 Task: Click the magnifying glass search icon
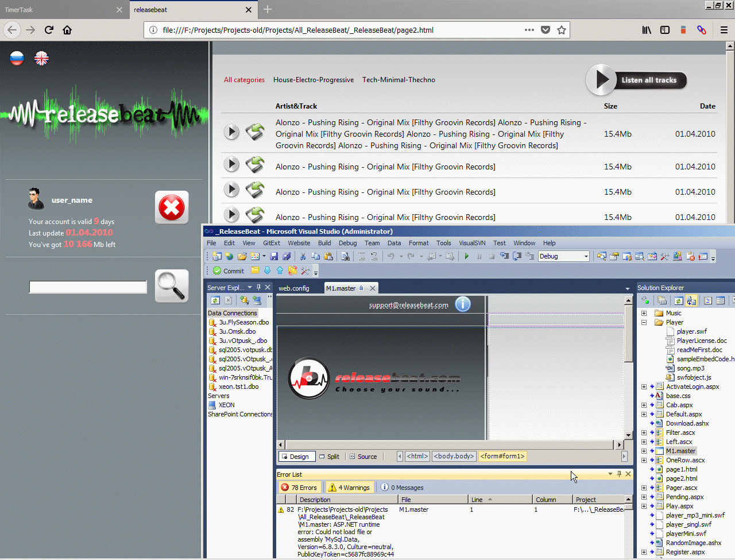tap(172, 286)
